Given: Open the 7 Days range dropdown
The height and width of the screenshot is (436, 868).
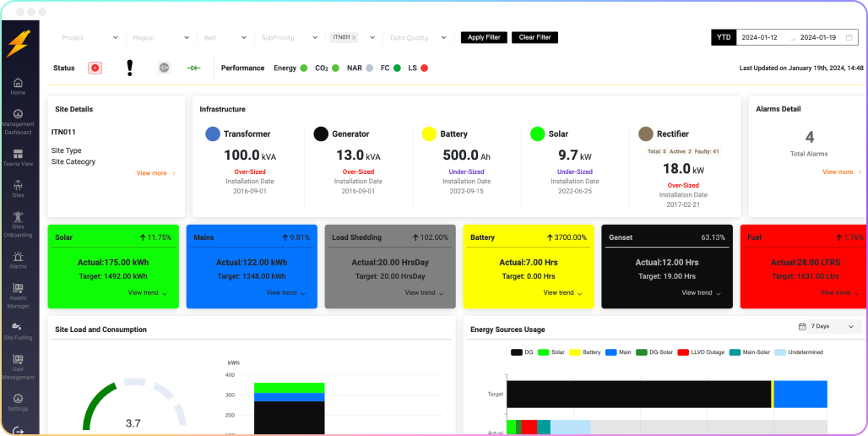Looking at the screenshot, I should (827, 326).
